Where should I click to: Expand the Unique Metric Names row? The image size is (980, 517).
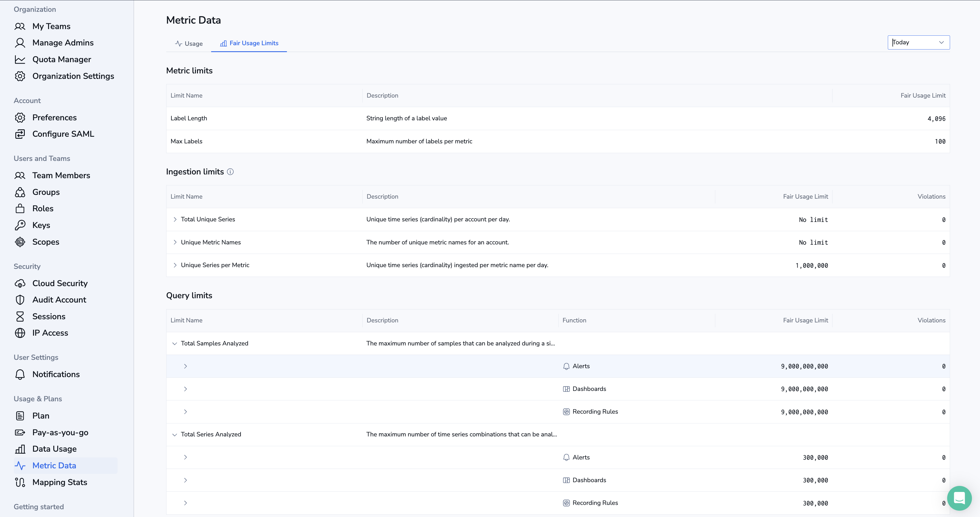pos(175,243)
